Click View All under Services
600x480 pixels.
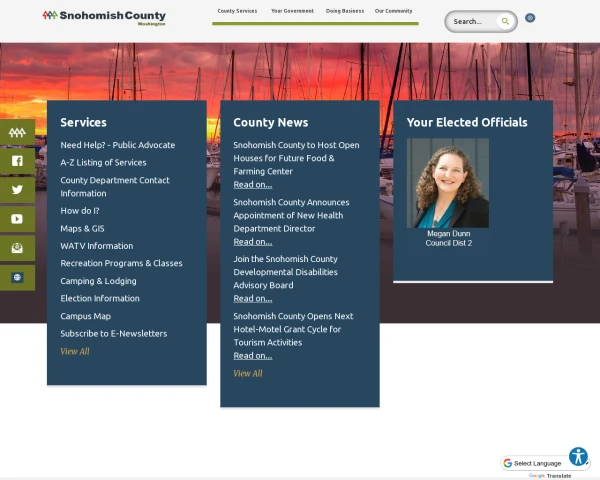(75, 351)
